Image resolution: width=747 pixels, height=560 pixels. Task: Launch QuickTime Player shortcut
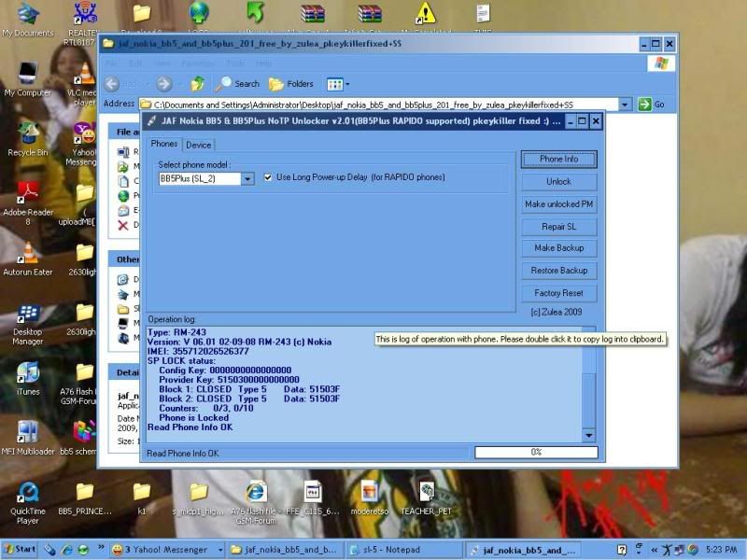28,503
